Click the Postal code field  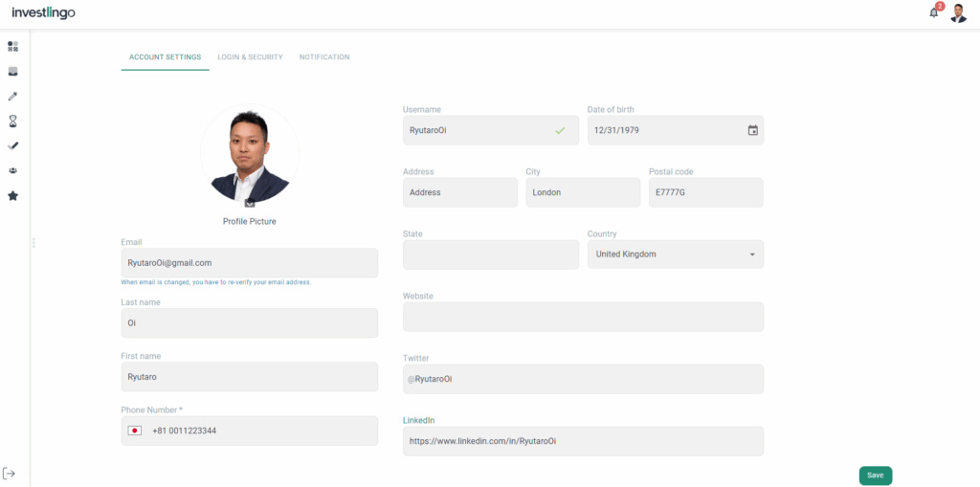706,192
